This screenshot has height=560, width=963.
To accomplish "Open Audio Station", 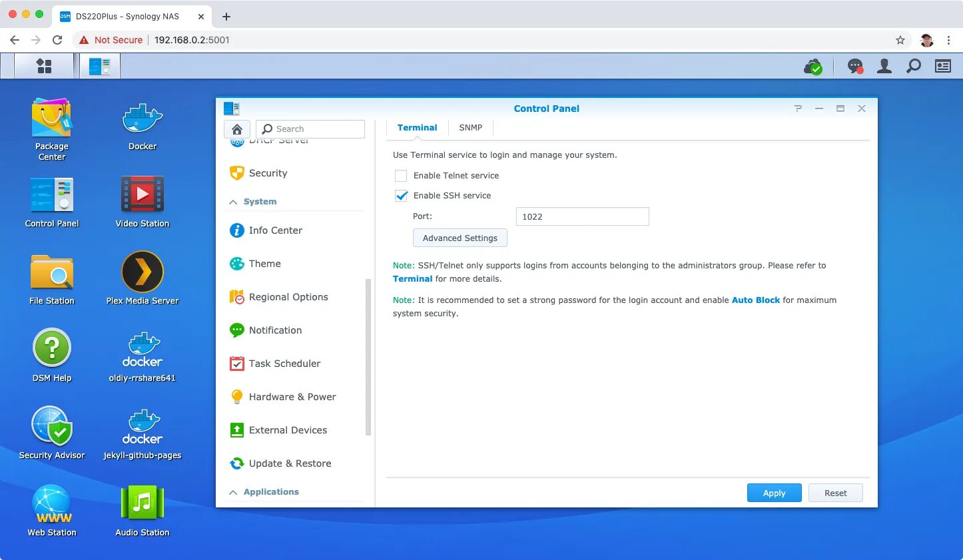I will (x=143, y=511).
